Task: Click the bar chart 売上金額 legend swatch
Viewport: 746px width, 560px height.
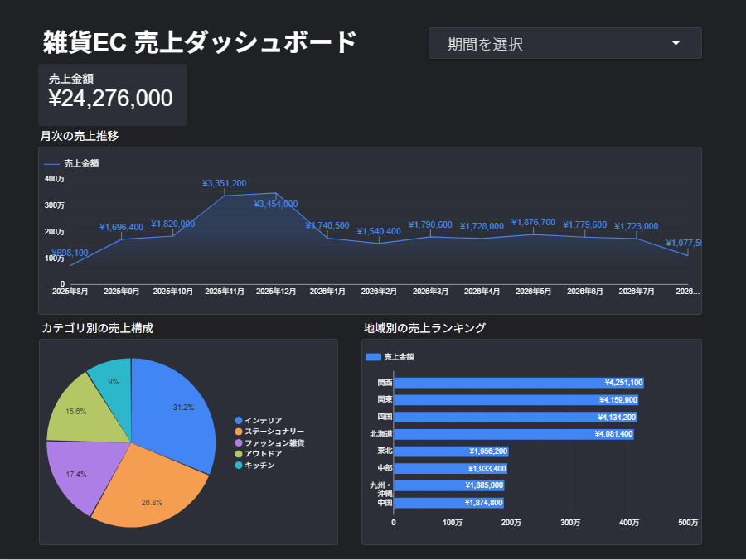Action: pyautogui.click(x=373, y=357)
